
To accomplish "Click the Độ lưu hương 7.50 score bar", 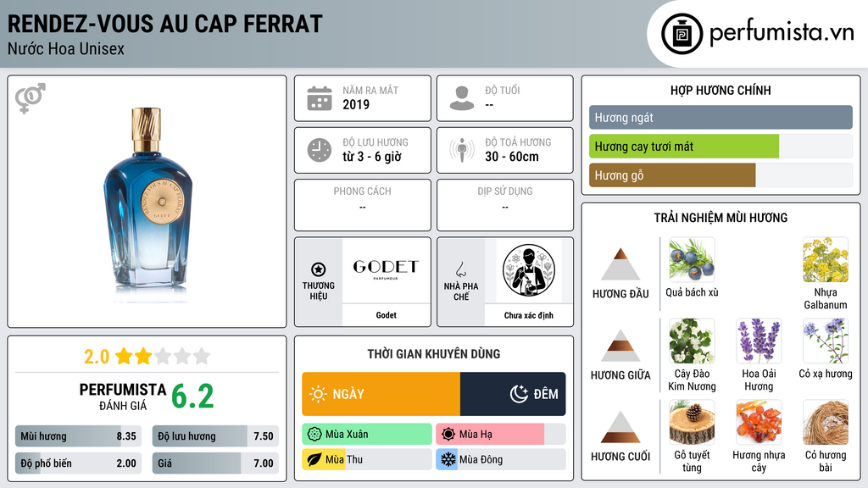I will click(x=215, y=436).
